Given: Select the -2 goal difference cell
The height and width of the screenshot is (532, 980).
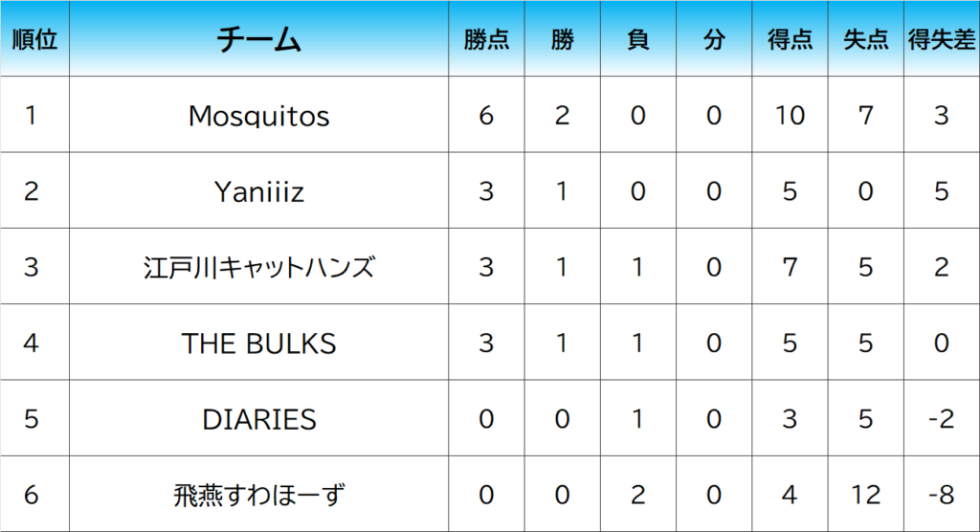Looking at the screenshot, I should point(942,419).
